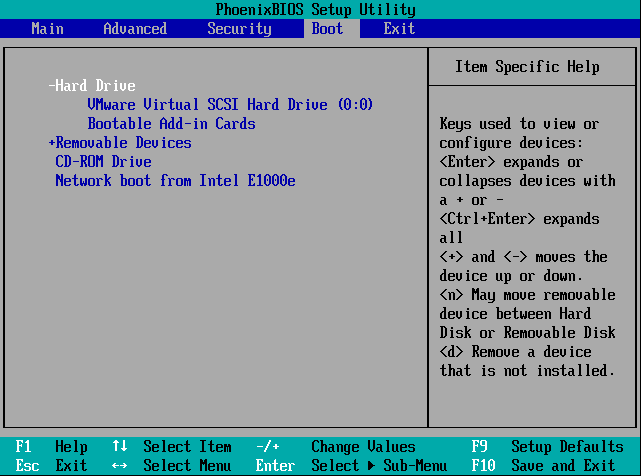Collapse the Hard Drive boot entry

coord(92,85)
